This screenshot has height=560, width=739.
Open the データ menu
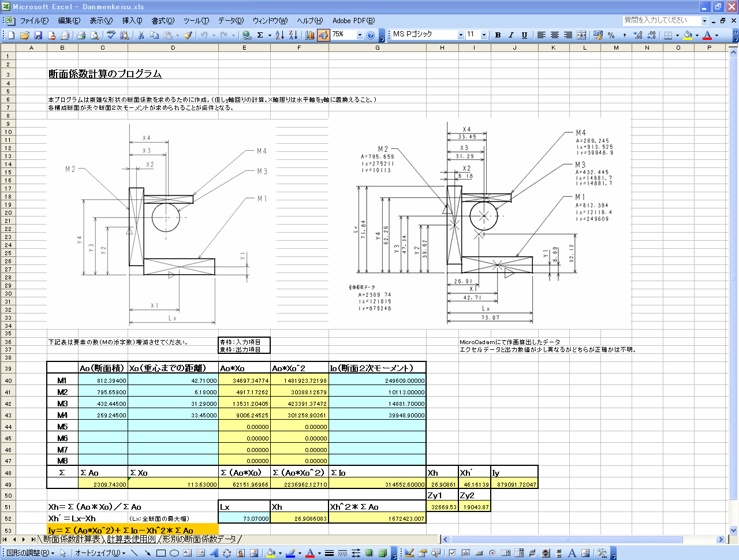point(230,21)
